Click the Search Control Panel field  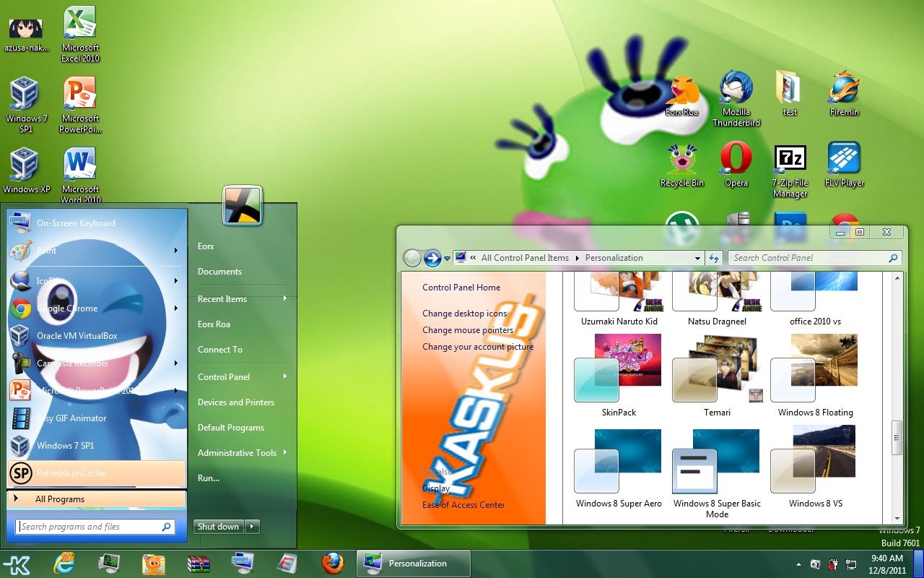(x=814, y=258)
